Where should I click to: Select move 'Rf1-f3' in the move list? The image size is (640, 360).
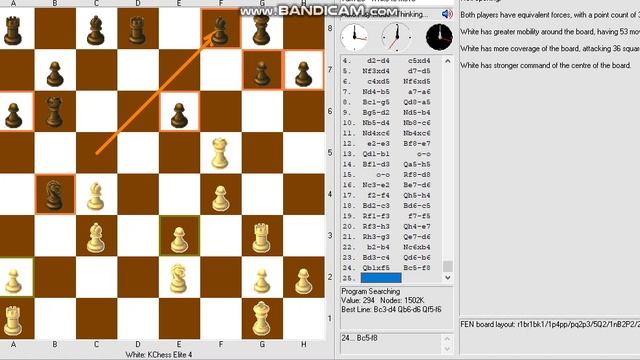point(376,216)
